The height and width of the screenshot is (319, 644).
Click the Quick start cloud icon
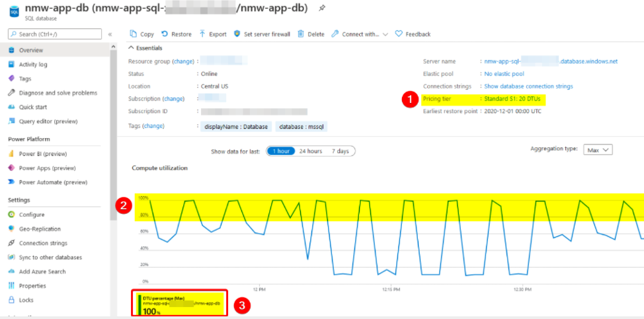[x=11, y=107]
